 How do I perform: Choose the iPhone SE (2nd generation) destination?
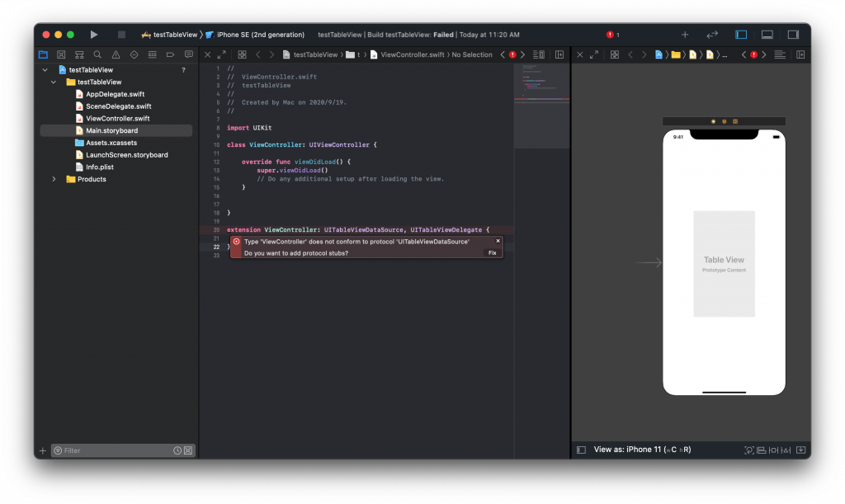click(255, 35)
